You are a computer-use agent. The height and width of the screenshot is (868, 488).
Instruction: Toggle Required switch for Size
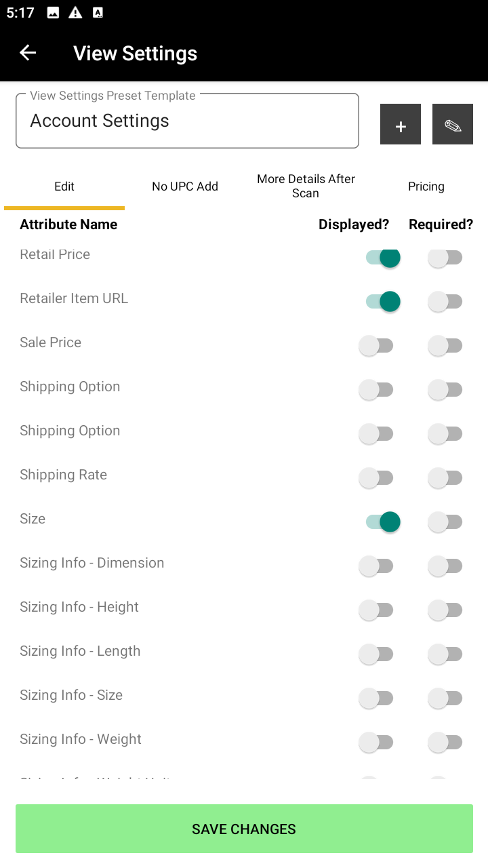click(x=445, y=521)
